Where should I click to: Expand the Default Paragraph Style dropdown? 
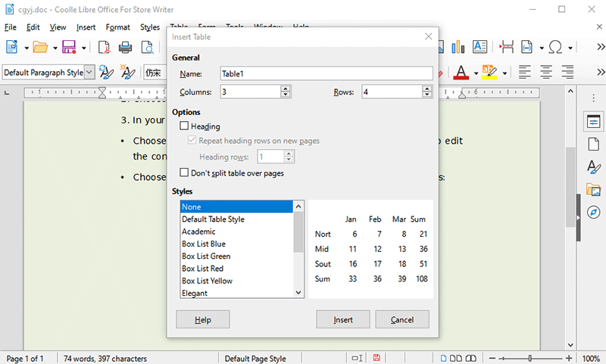tap(90, 73)
